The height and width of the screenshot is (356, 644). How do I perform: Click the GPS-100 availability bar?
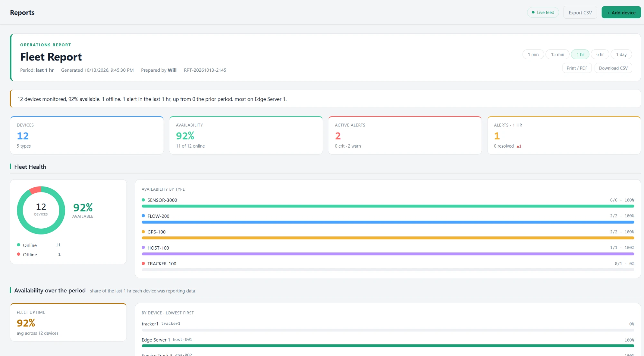388,238
